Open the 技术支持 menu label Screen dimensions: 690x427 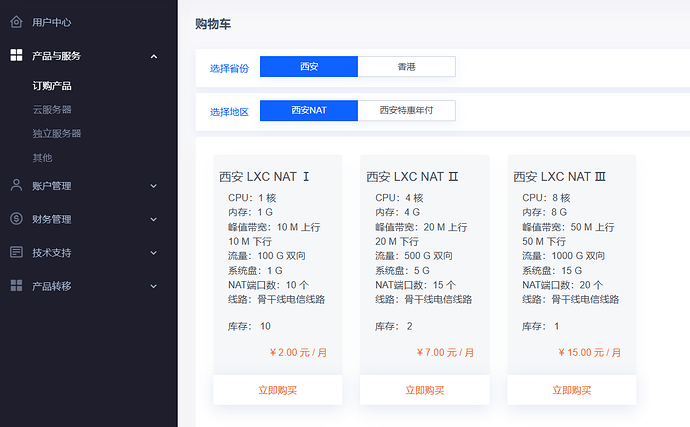pyautogui.click(x=51, y=253)
